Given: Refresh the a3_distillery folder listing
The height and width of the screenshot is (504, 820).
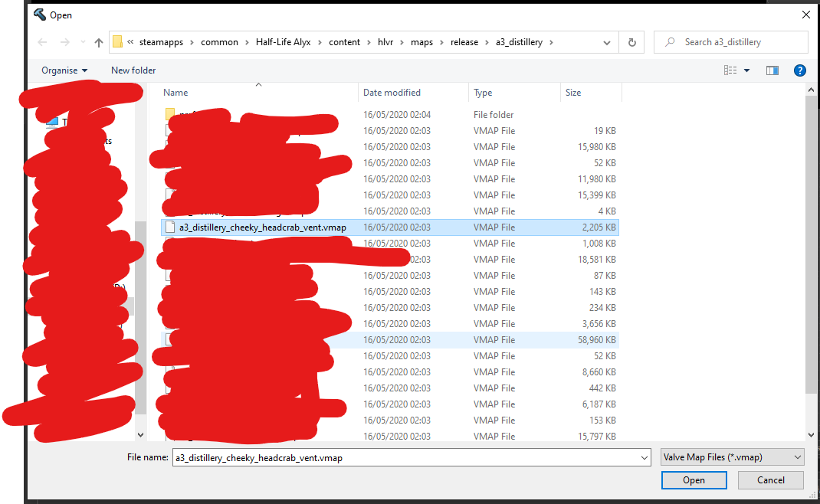Looking at the screenshot, I should point(631,42).
